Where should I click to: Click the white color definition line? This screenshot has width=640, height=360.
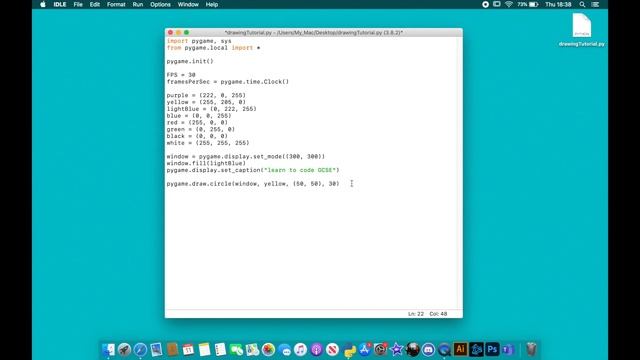[207, 143]
